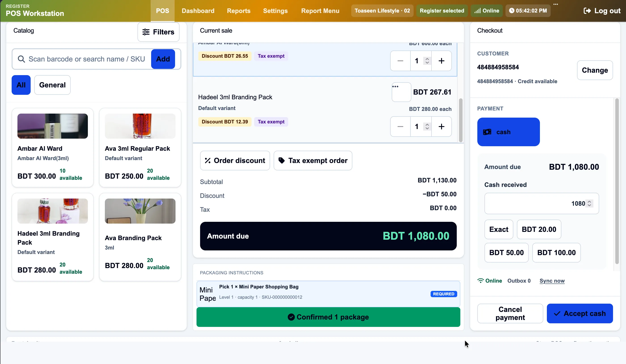The height and width of the screenshot is (364, 626).
Task: Click quantity spinner arrows on Ambar Al Ward line
Action: coord(427,61)
